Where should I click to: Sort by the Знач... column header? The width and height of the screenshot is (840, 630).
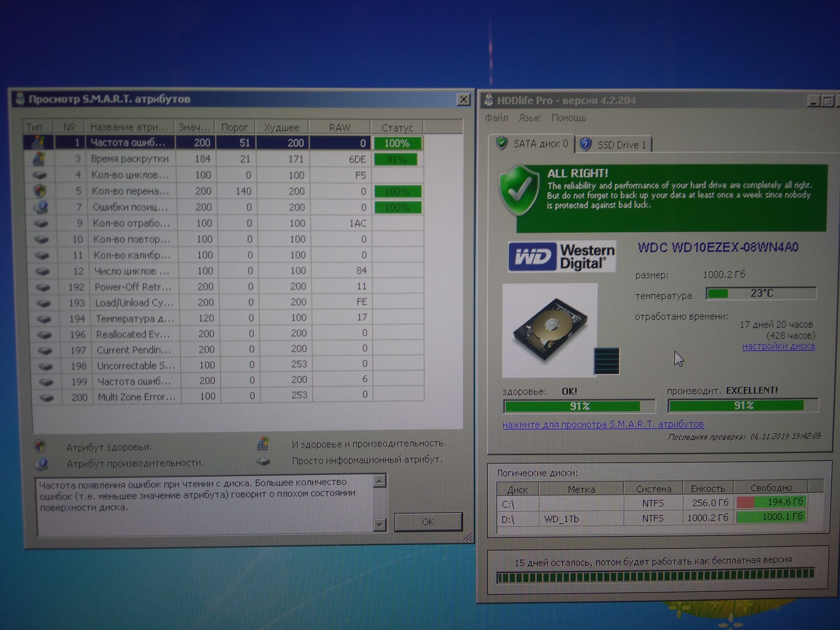click(x=195, y=127)
